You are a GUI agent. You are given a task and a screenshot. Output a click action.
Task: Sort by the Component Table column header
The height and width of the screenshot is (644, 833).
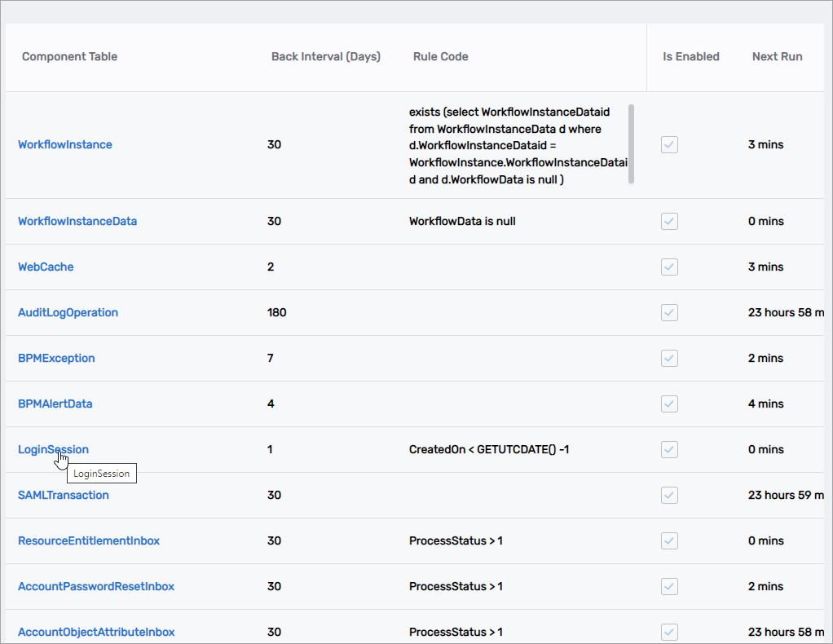point(69,56)
